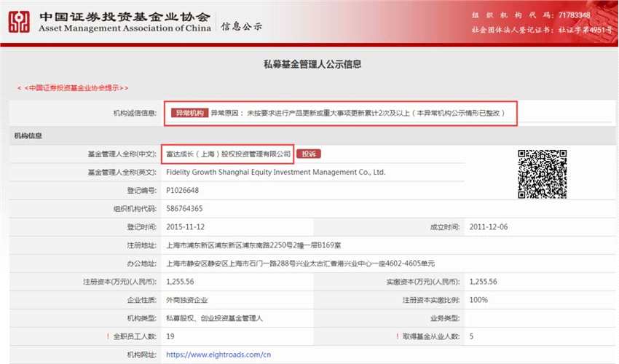Click the 信息公示 header text

click(241, 26)
